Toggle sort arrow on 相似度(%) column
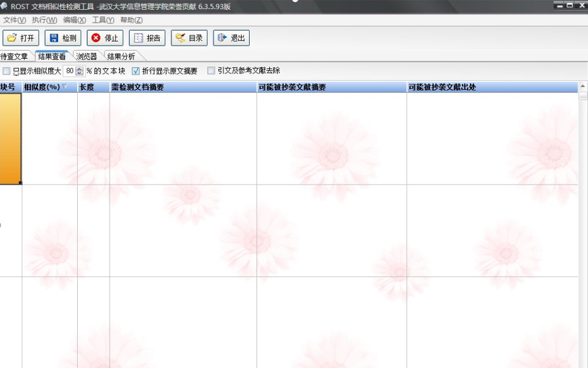 click(65, 87)
